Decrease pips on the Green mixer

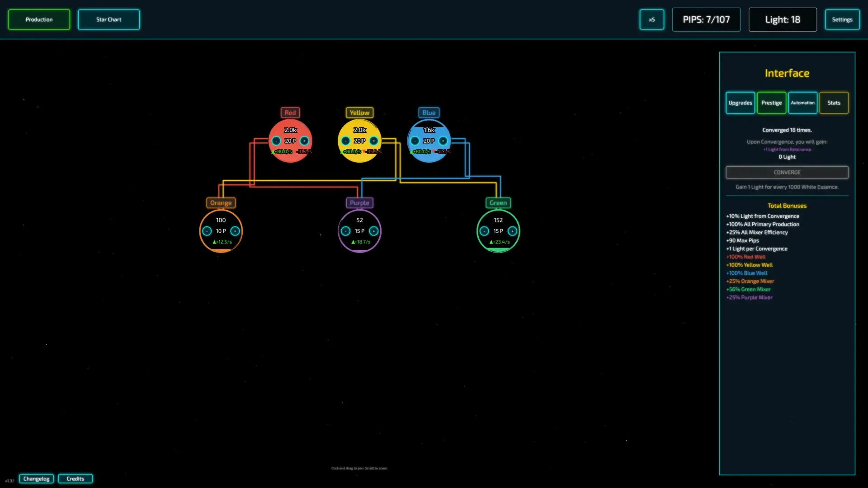484,231
